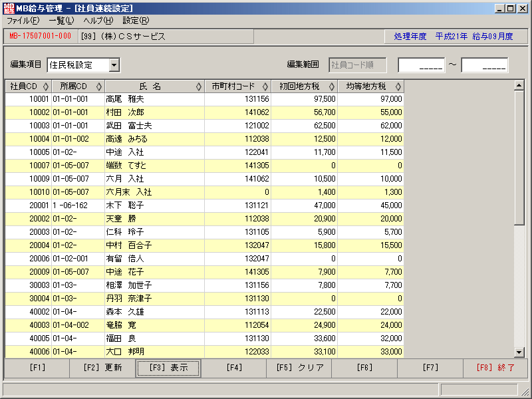Sort by 社員CD column header
532x399 pixels.
click(x=29, y=86)
